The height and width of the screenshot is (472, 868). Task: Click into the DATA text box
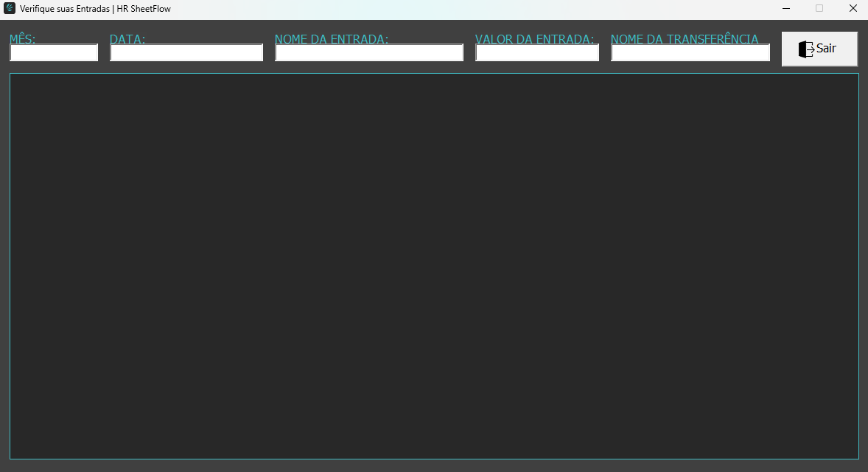point(186,53)
